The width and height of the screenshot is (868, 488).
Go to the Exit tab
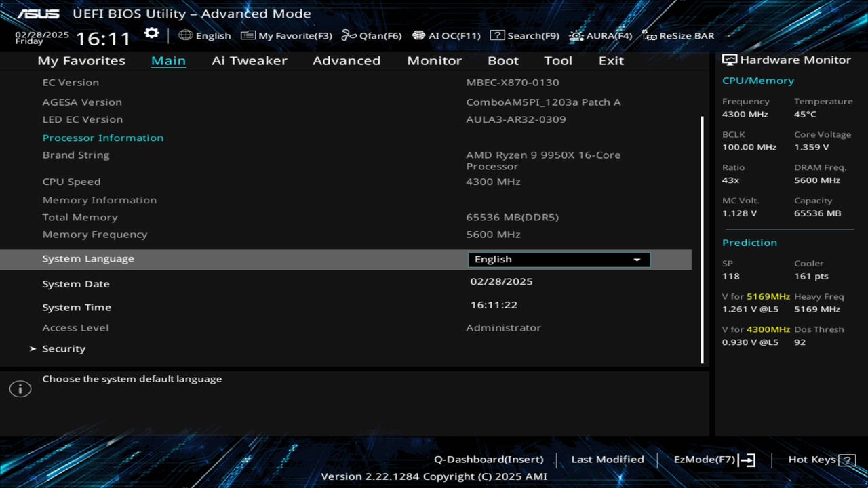(x=611, y=60)
